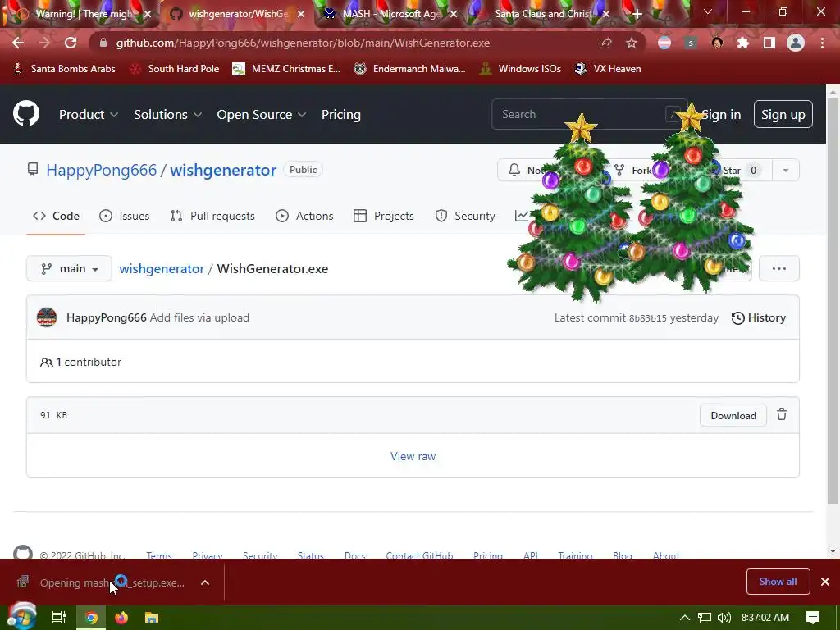The width and height of the screenshot is (840, 630).
Task: Click the wishgenerator breadcrumb link
Action: click(162, 268)
